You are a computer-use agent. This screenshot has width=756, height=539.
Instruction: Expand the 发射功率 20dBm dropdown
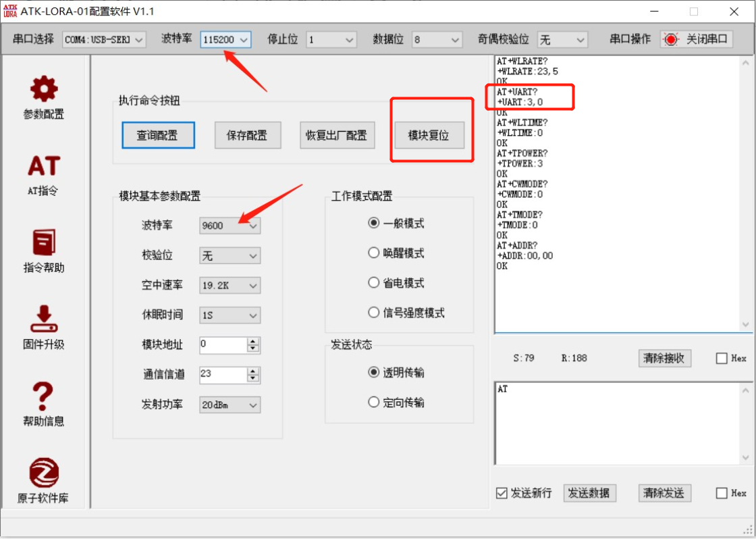tap(253, 405)
